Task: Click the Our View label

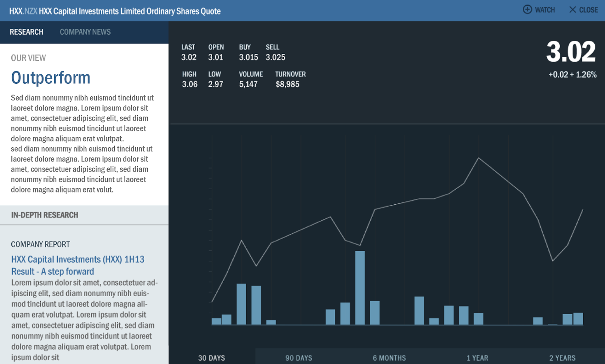Action: click(28, 58)
